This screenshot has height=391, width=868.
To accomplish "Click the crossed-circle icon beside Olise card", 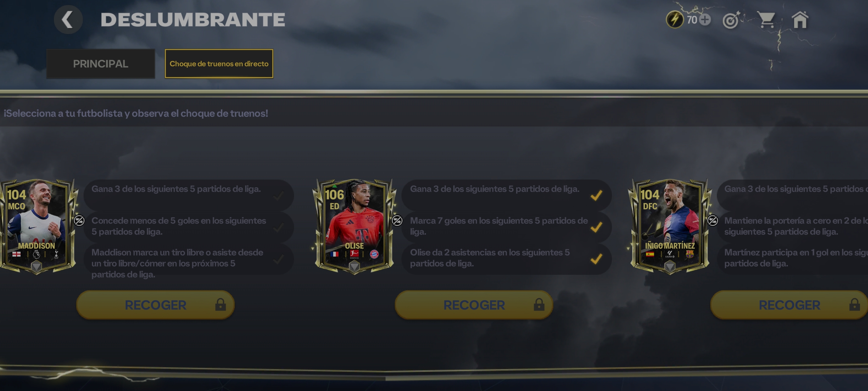I will pos(397,220).
